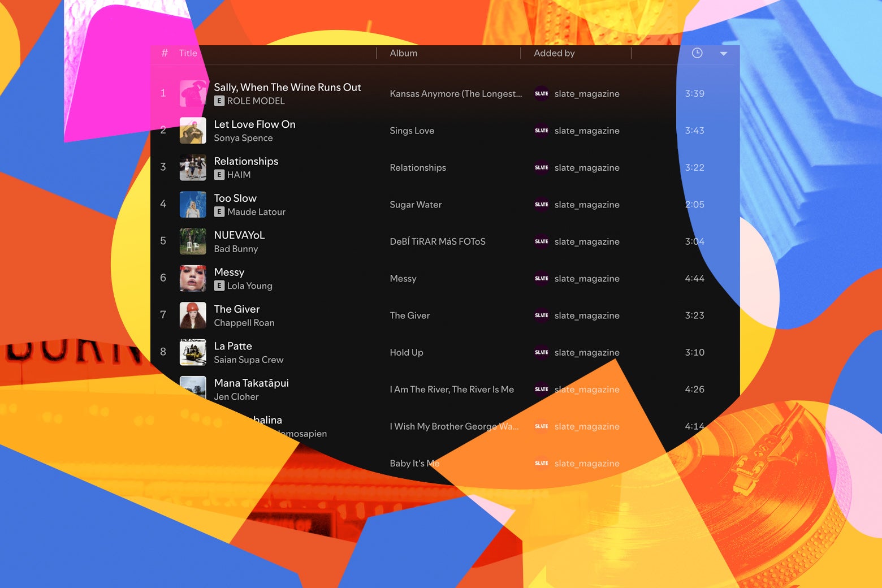Click the explicit badge next to ROLE MODEL

coord(219,101)
